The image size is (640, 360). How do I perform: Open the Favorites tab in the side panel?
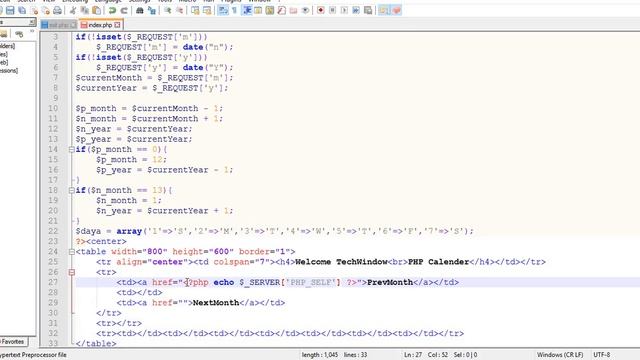coord(13,341)
